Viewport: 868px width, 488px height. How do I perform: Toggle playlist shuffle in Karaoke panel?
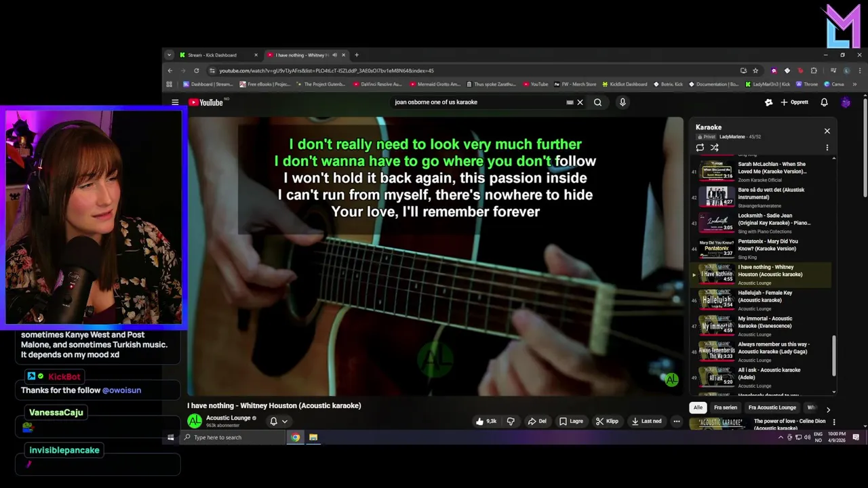point(714,147)
